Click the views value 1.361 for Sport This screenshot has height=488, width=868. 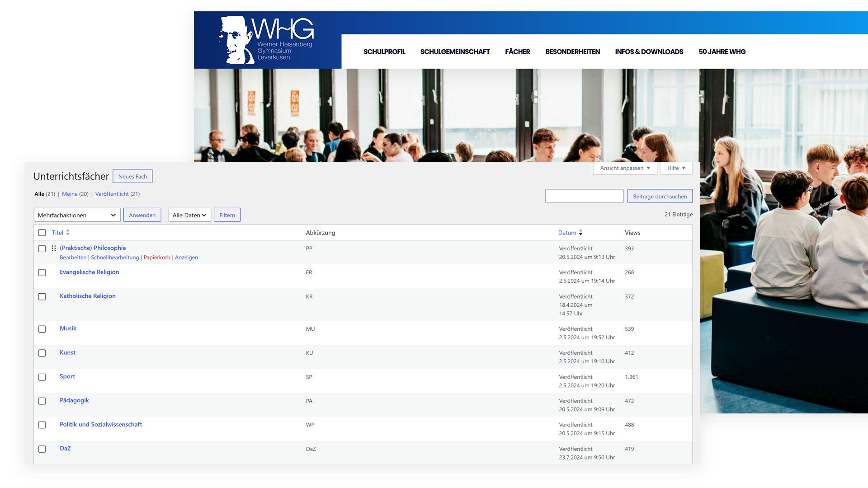pos(631,377)
